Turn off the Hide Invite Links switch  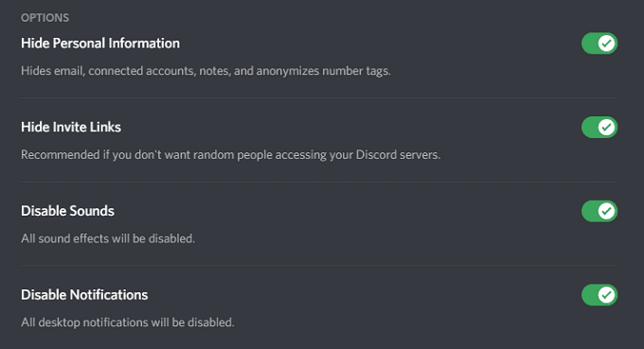(599, 127)
